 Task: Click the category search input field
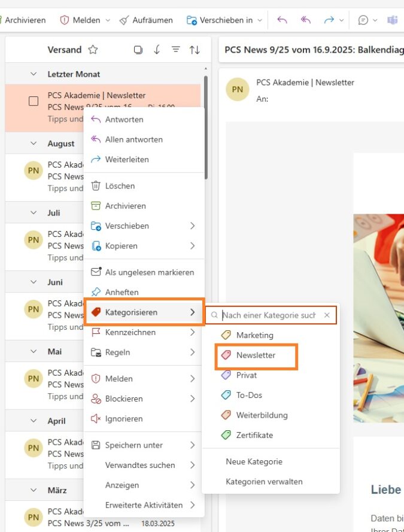pyautogui.click(x=269, y=315)
